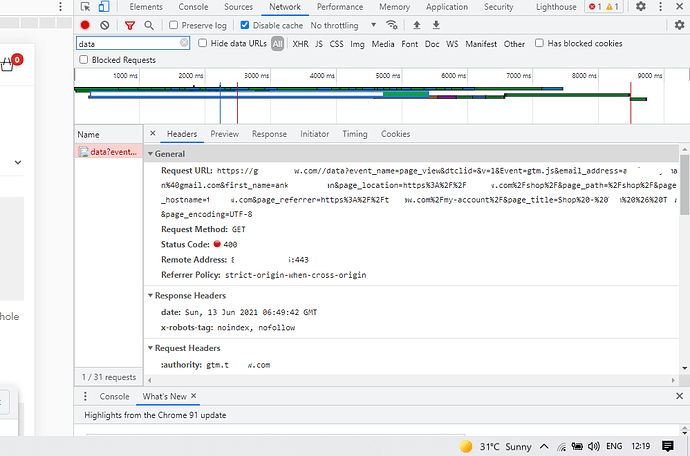Open the Application tab
The height and width of the screenshot is (456, 690).
(447, 7)
